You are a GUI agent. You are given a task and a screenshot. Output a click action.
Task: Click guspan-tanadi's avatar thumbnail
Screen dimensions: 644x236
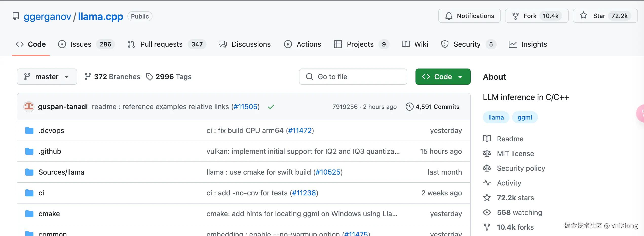point(29,107)
